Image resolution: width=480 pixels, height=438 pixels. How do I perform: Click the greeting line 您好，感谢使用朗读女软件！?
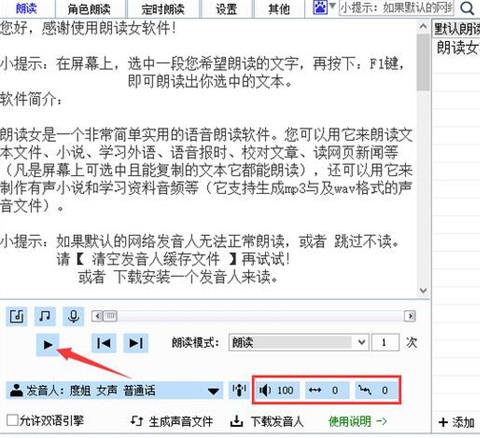click(x=88, y=28)
